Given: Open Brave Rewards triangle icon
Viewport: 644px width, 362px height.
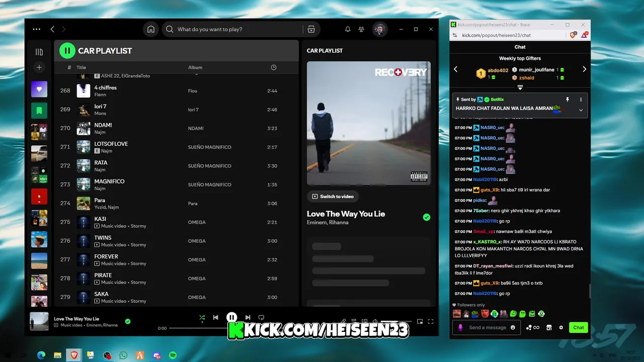Looking at the screenshot, I should 585,35.
